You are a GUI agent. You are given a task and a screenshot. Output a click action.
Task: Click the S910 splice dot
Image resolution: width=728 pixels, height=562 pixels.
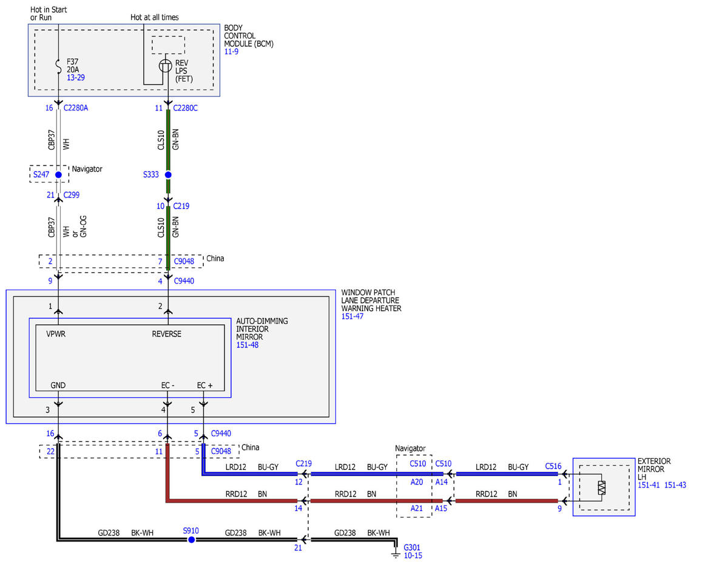click(191, 540)
